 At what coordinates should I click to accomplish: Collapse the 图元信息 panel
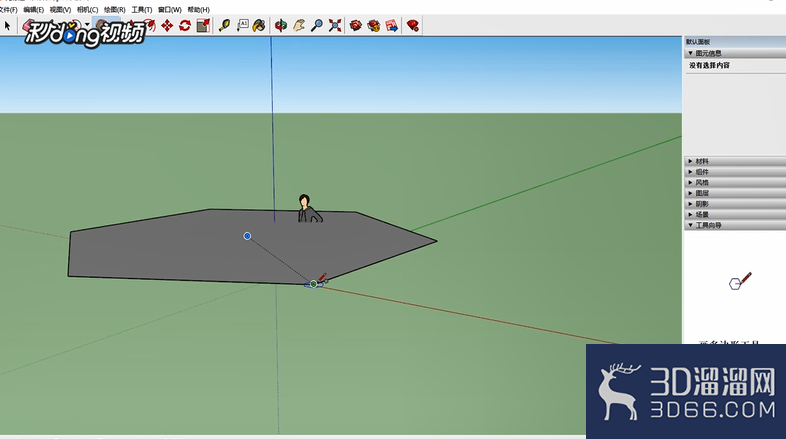tap(735, 53)
